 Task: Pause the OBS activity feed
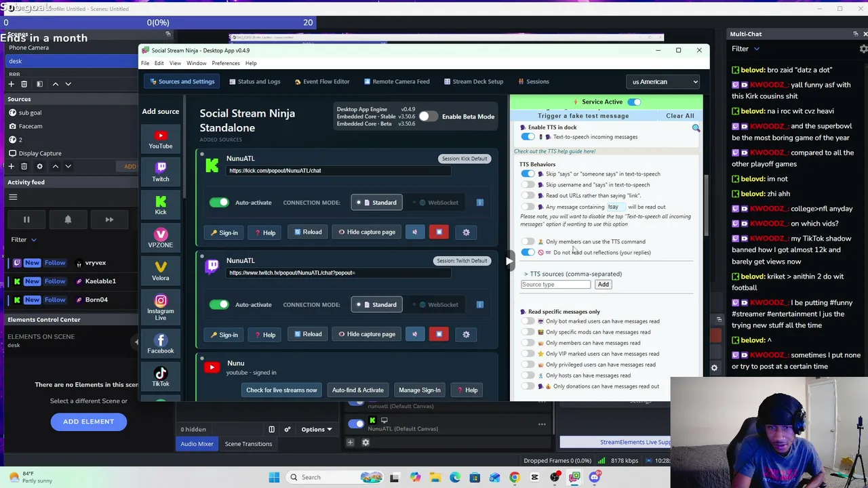[x=26, y=220]
